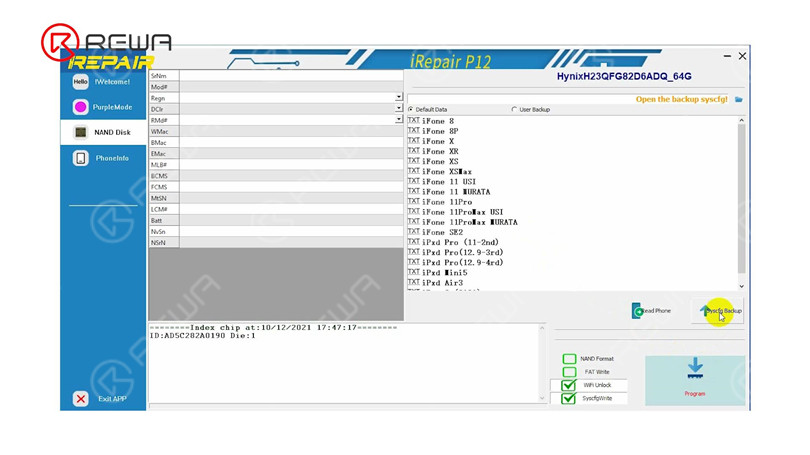The width and height of the screenshot is (810, 455).
Task: Click the log panel scrollbar down arrow
Action: coord(542,398)
